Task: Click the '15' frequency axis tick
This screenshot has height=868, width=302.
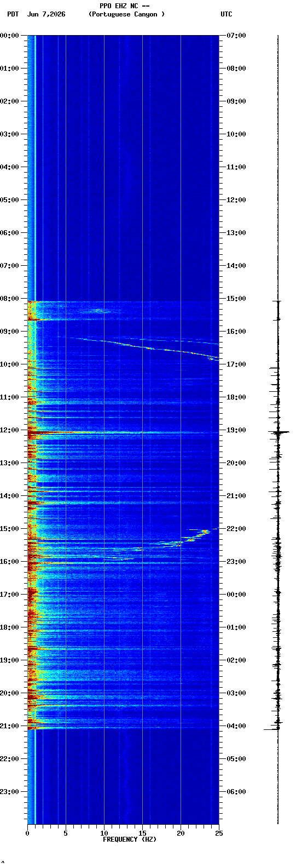Action: 142,833
